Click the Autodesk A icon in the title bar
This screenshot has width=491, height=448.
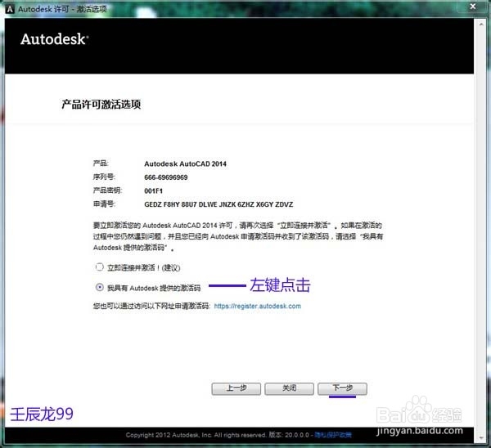pos(10,9)
